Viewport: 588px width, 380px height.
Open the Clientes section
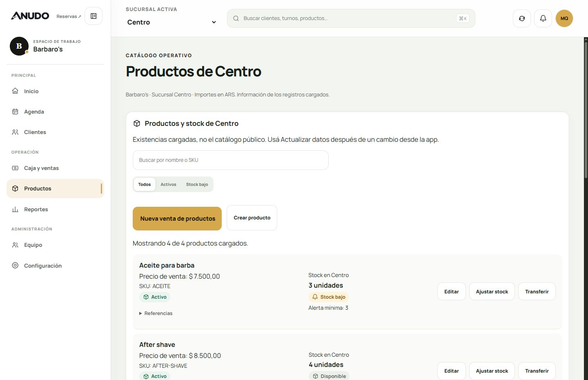click(55, 132)
